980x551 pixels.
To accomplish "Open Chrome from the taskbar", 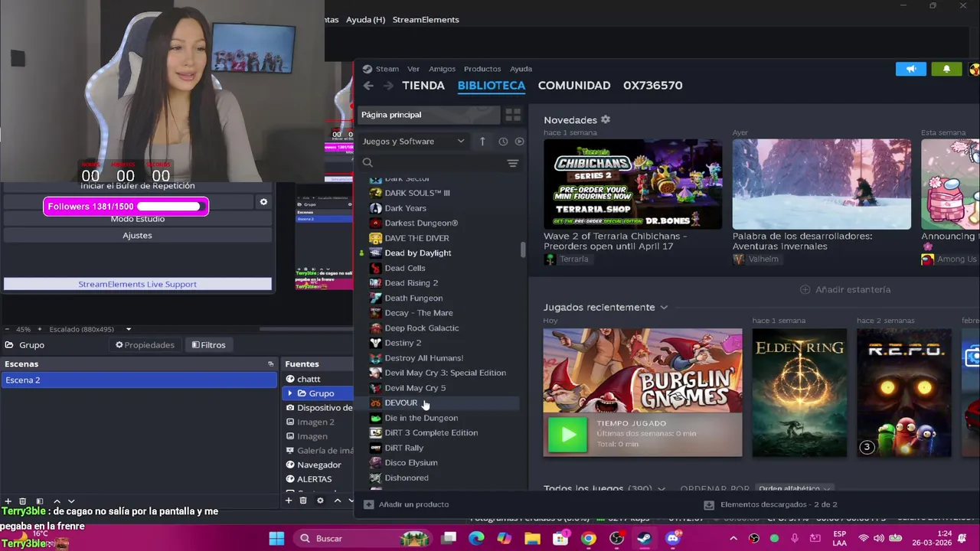I will click(588, 539).
